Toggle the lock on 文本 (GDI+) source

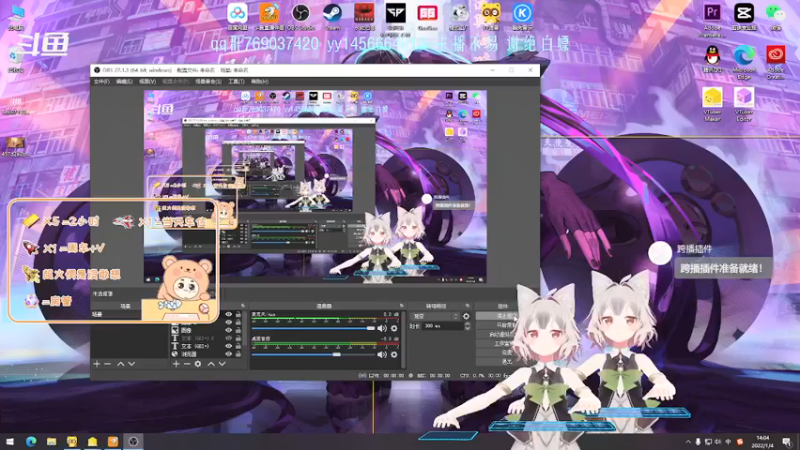[x=238, y=346]
